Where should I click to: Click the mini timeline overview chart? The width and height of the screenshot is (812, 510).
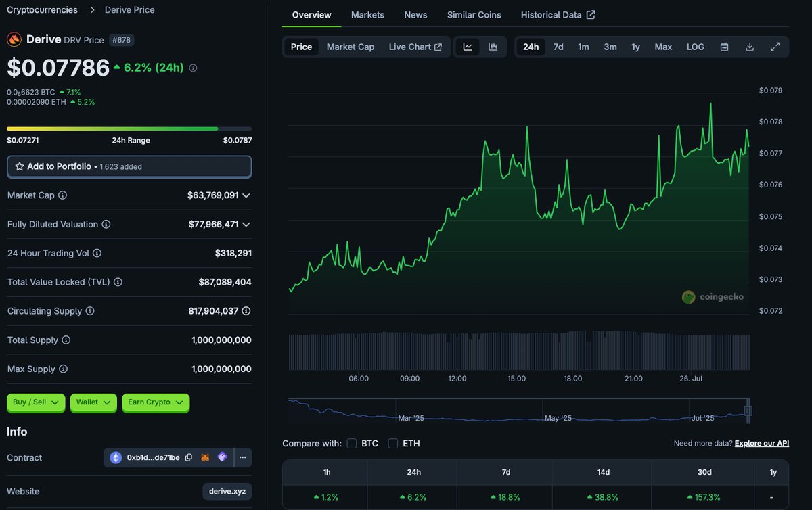click(518, 411)
